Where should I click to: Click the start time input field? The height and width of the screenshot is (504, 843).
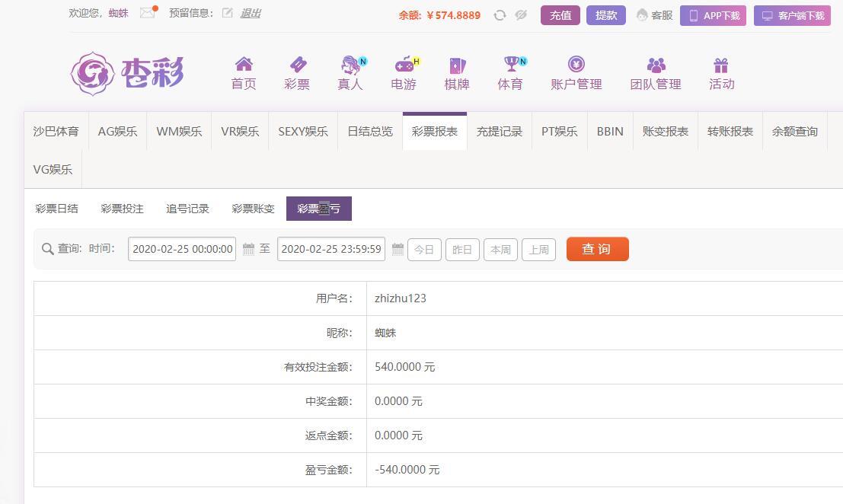click(x=182, y=249)
